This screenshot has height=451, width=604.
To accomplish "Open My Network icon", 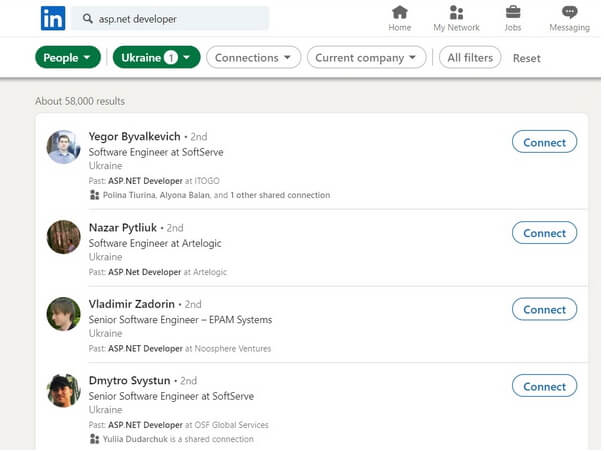I will coord(456,12).
